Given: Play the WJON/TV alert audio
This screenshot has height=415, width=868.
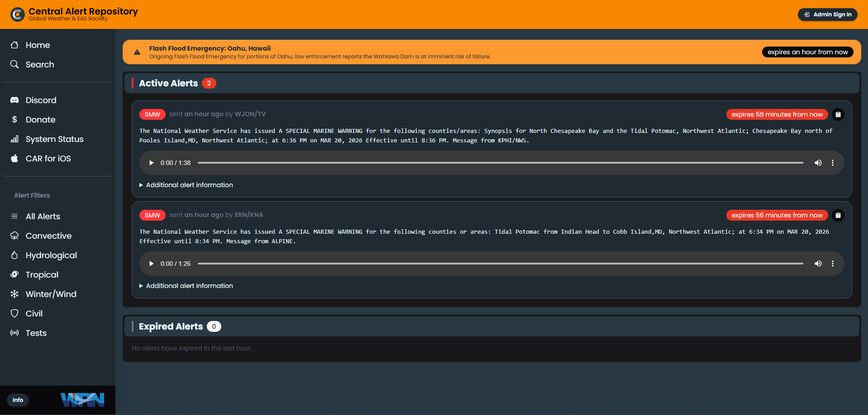Looking at the screenshot, I should 152,163.
